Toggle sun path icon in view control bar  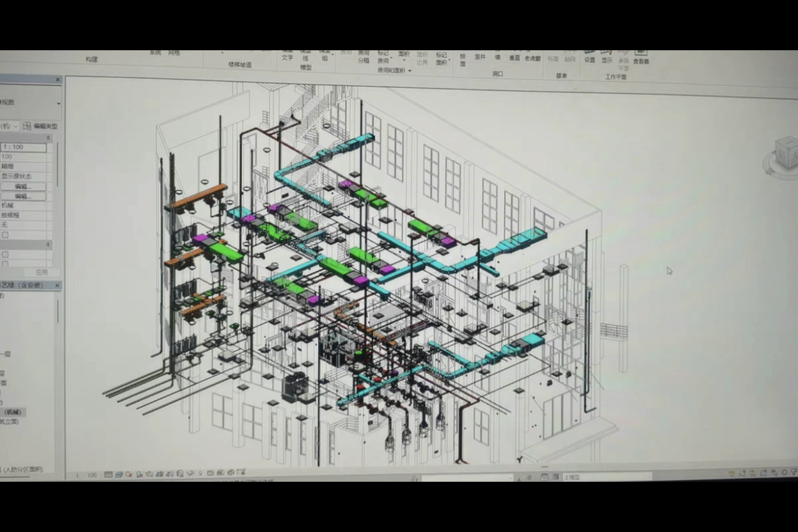click(x=129, y=474)
